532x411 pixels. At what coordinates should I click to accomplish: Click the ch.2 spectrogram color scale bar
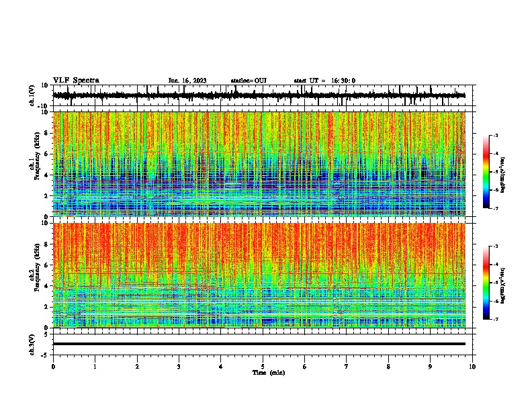point(486,283)
